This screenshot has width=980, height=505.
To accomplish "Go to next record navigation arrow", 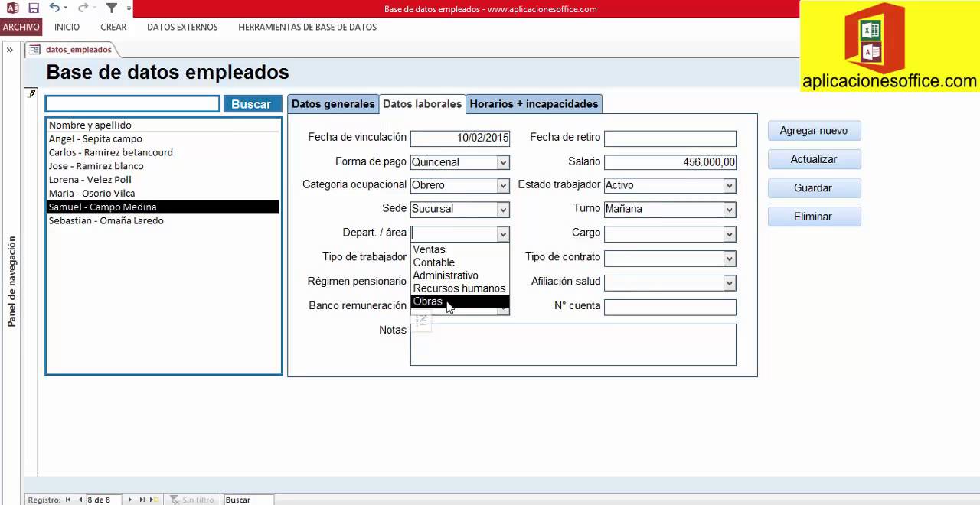I will (129, 500).
